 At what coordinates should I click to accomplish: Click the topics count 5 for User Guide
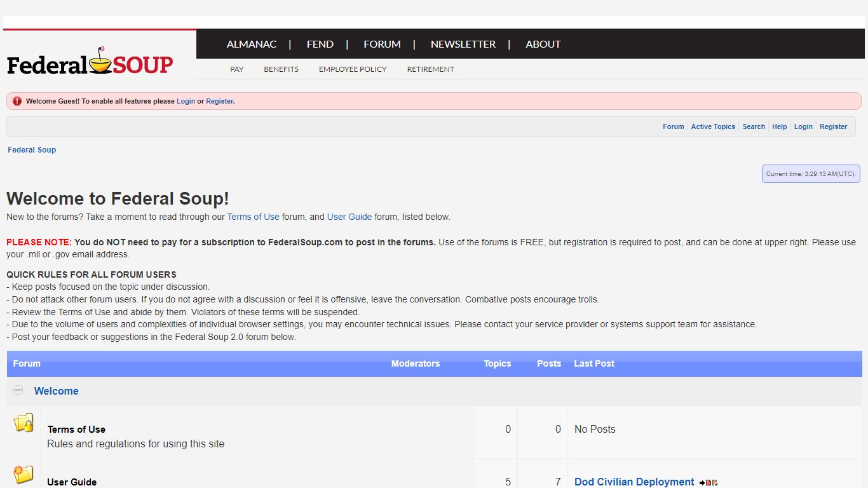508,482
